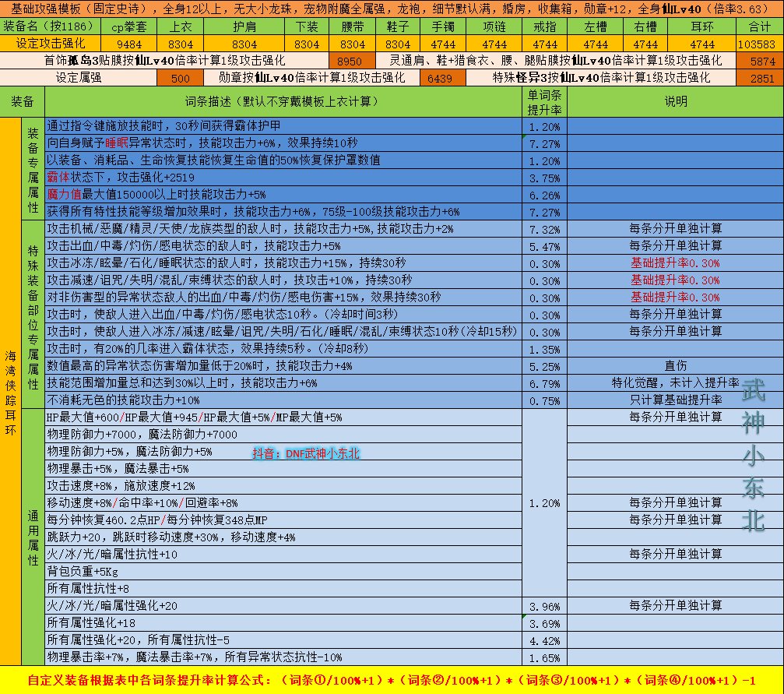Click the value 9484 under cp拳套
Viewport: 784px width, 694px height.
click(x=128, y=44)
